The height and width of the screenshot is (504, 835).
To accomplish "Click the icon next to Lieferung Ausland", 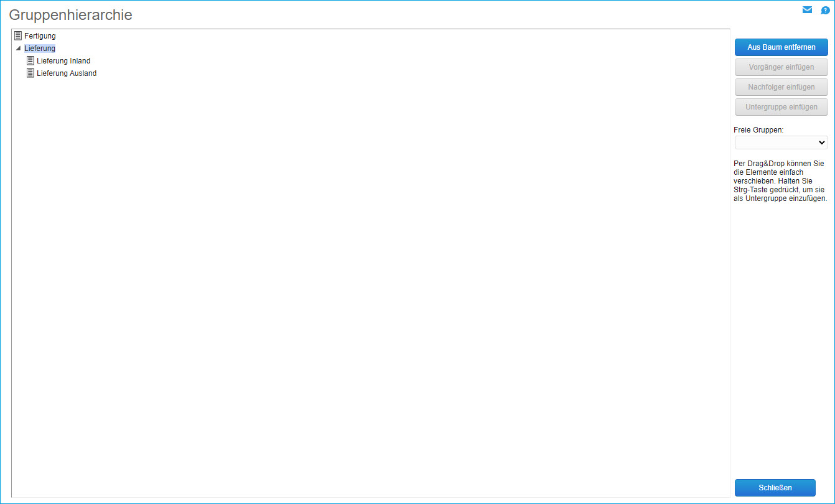I will tap(30, 73).
